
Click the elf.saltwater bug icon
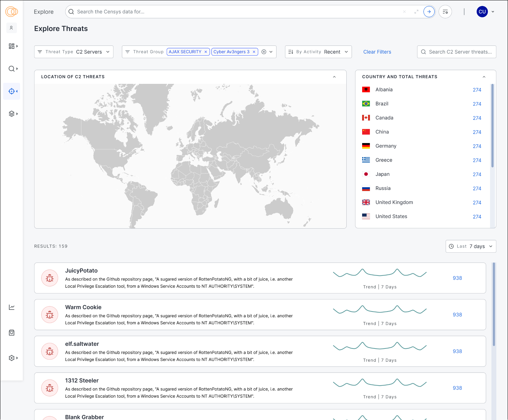[50, 352]
